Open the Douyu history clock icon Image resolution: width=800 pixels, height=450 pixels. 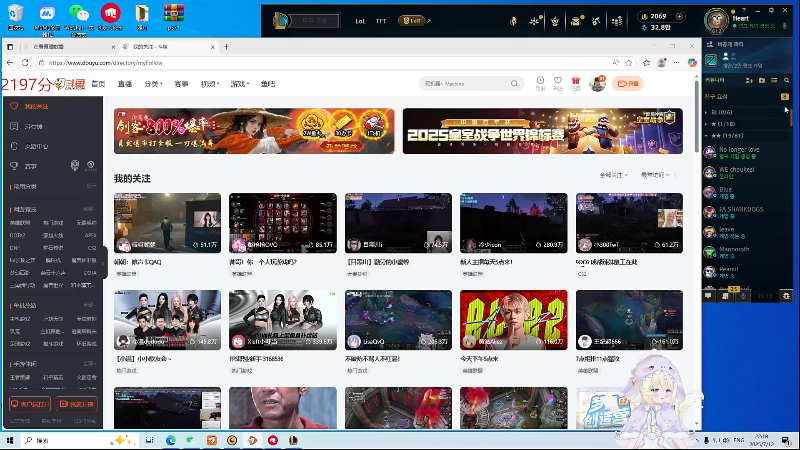[x=540, y=81]
